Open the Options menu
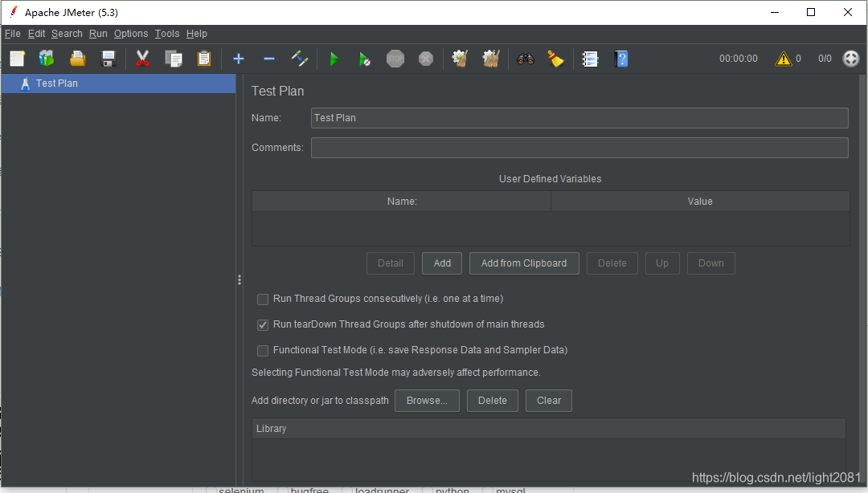Viewport: 868px width, 493px height. point(131,34)
